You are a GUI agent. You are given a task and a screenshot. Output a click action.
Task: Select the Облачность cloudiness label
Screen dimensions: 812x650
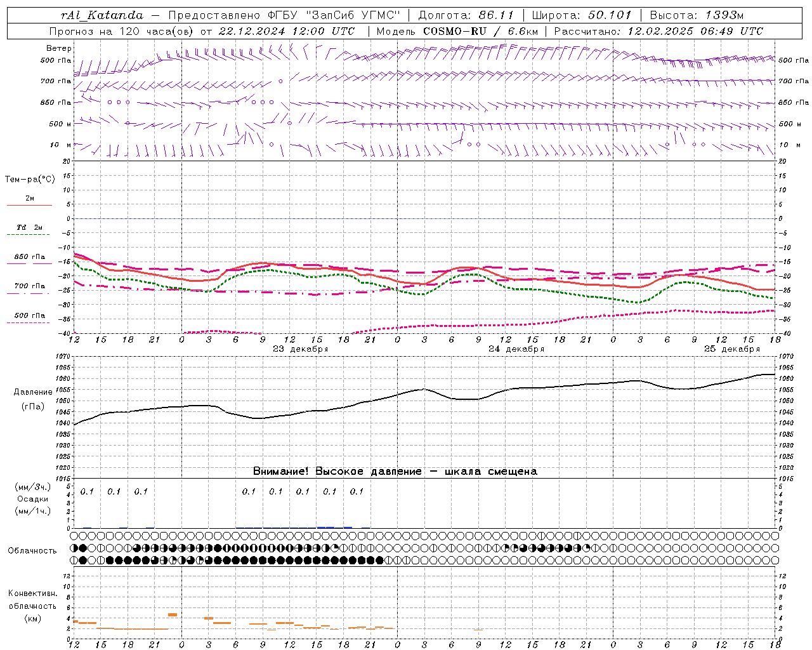(x=32, y=551)
